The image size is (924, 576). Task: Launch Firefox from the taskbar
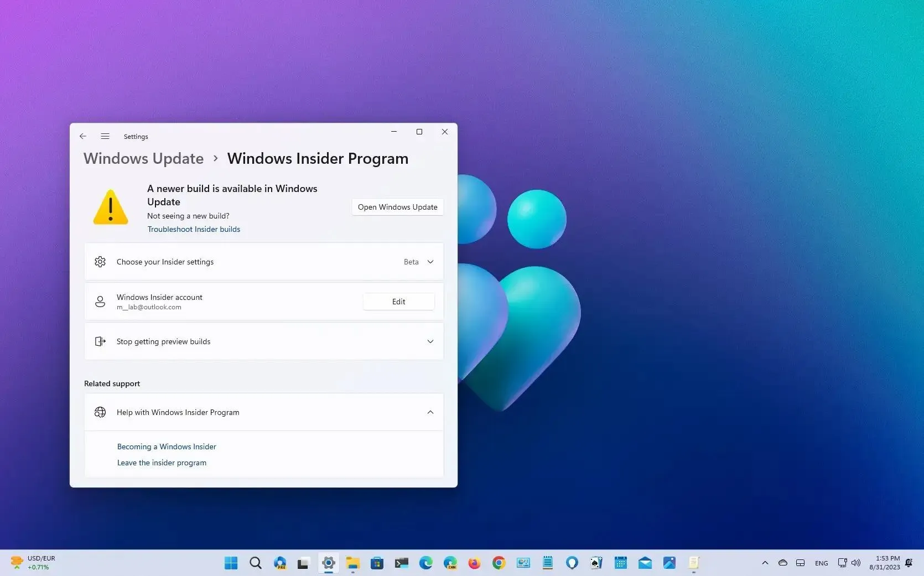click(x=474, y=563)
